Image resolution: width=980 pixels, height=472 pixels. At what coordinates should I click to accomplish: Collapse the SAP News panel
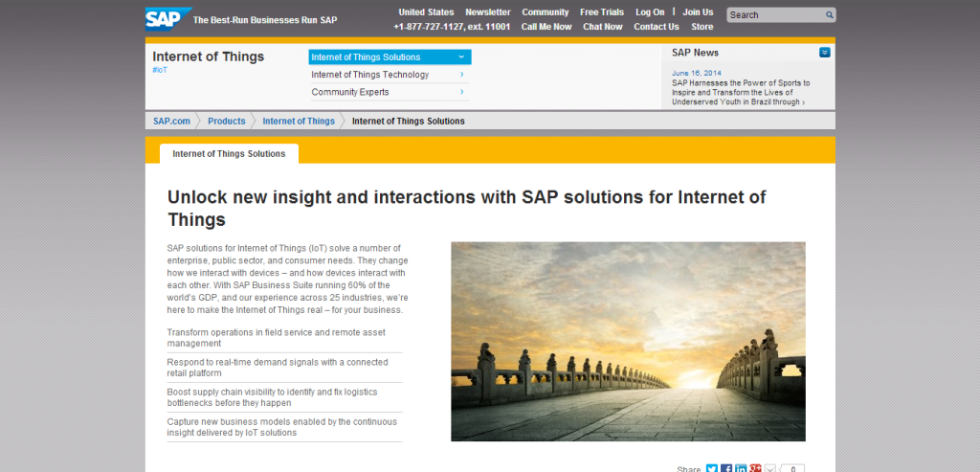(824, 53)
